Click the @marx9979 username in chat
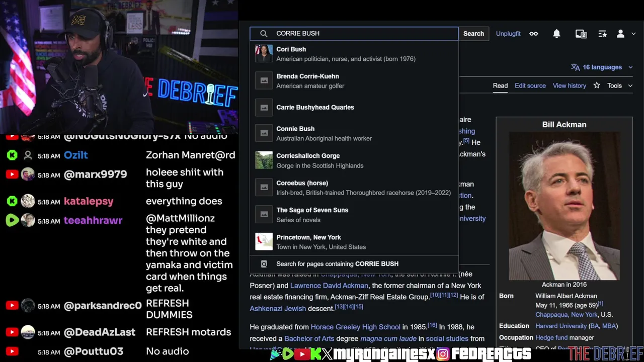The width and height of the screenshot is (644, 362). [x=96, y=174]
